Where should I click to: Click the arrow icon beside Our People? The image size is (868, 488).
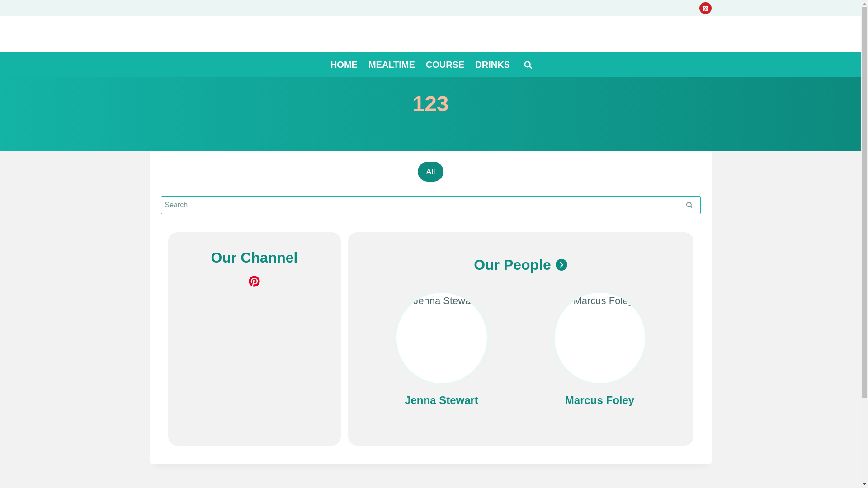pos(561,265)
